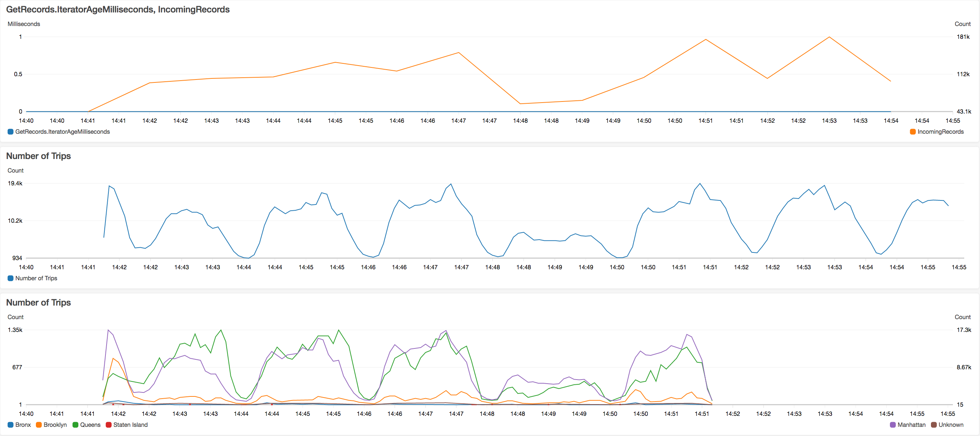Click the middle Number of Trips widget title
This screenshot has height=436, width=980.
coord(38,156)
